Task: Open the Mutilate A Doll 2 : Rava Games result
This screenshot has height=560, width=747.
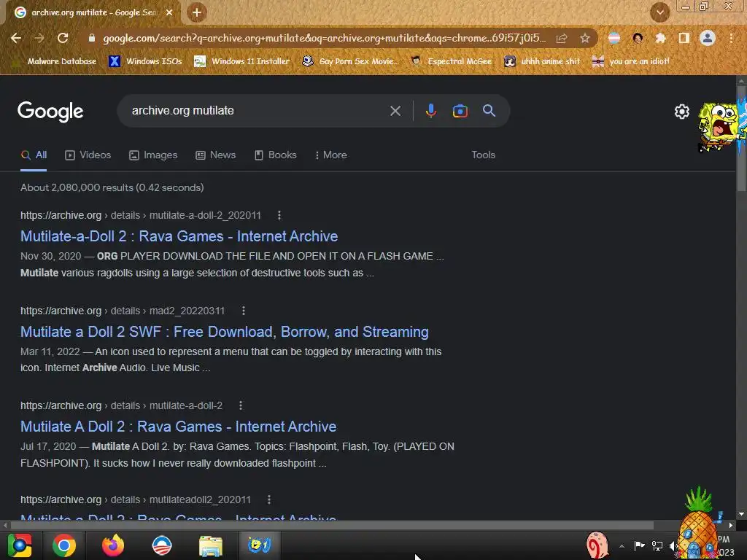Action: coord(178,426)
